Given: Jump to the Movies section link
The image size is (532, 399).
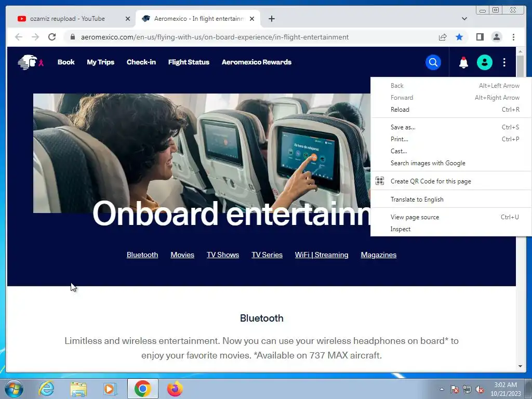Looking at the screenshot, I should coord(182,255).
